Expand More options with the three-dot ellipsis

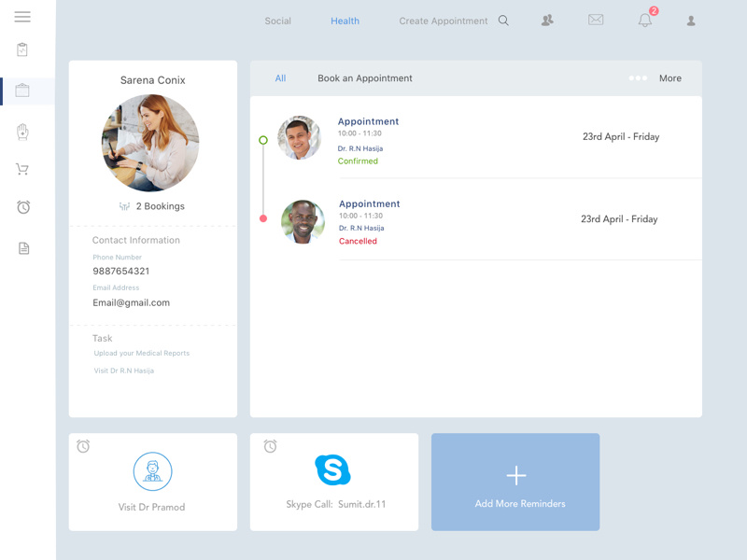click(x=639, y=78)
